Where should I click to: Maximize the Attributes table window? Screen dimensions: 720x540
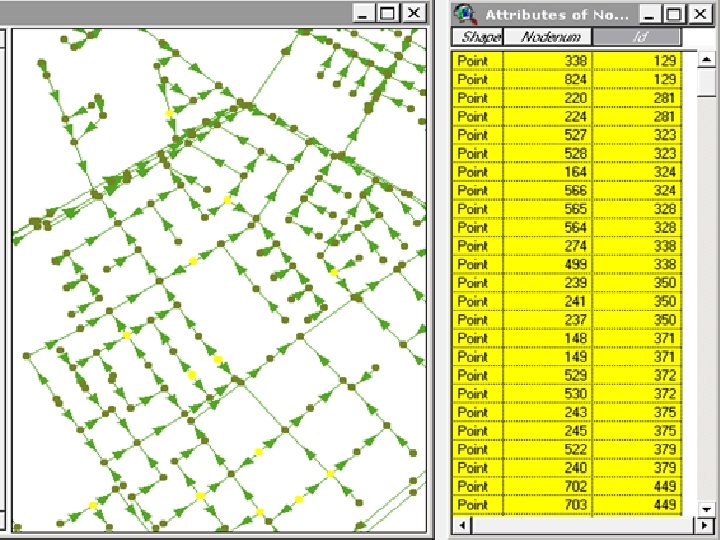coord(674,14)
